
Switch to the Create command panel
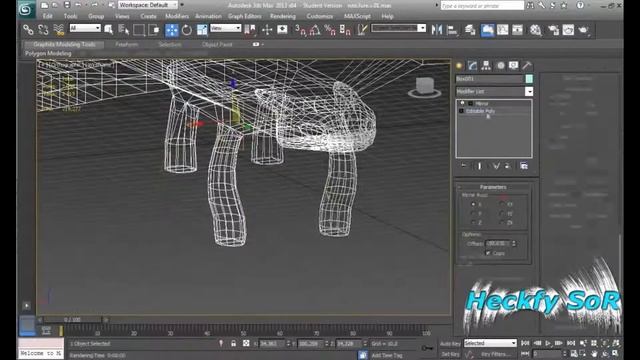pos(459,65)
